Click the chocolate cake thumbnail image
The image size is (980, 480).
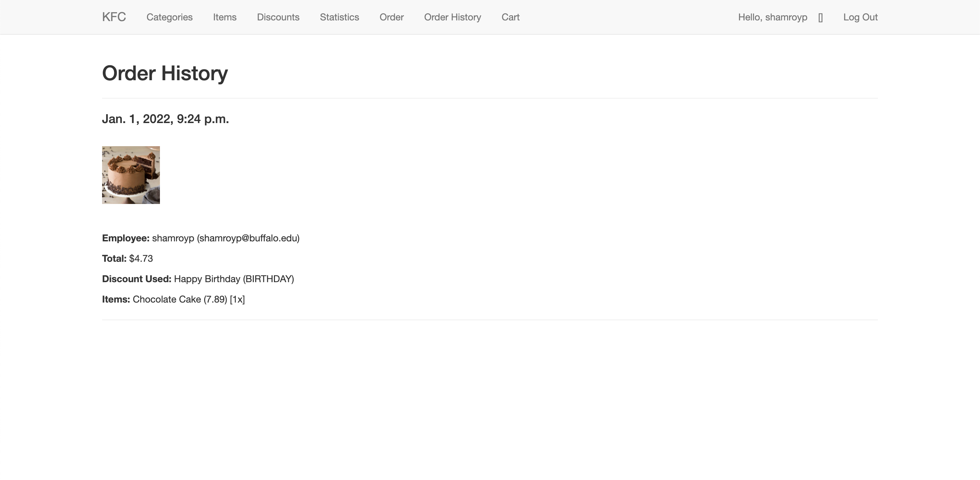131,175
